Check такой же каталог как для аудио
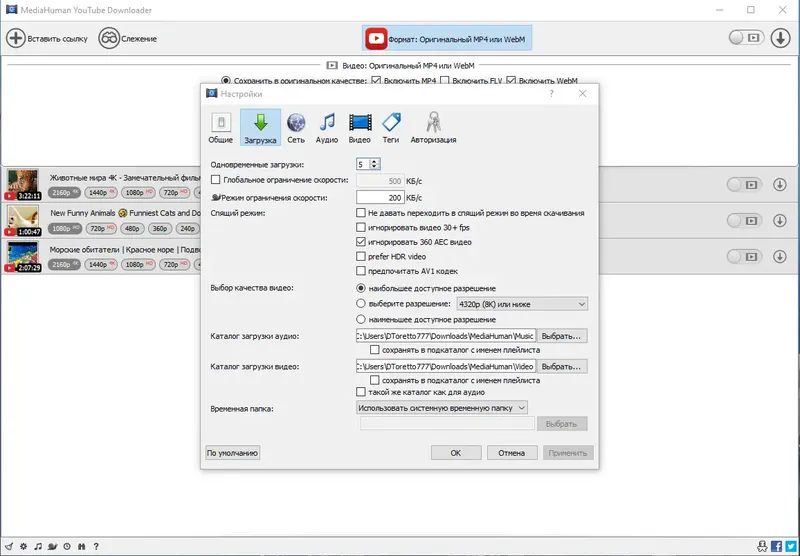 (x=361, y=392)
